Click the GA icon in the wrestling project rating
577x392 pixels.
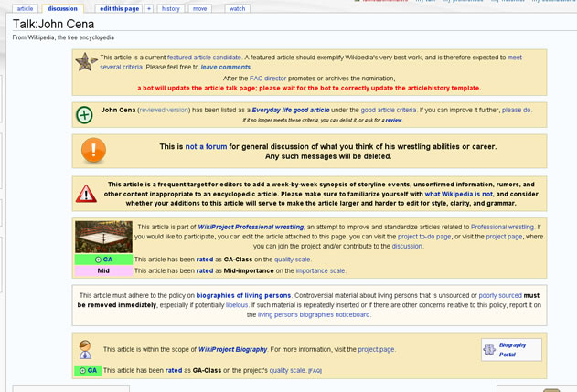[x=98, y=260]
